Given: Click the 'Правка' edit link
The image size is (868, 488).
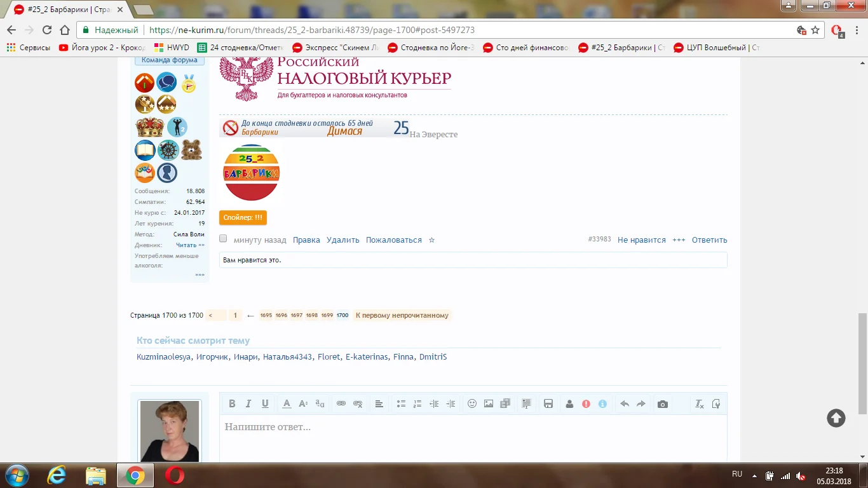Looking at the screenshot, I should coord(306,240).
